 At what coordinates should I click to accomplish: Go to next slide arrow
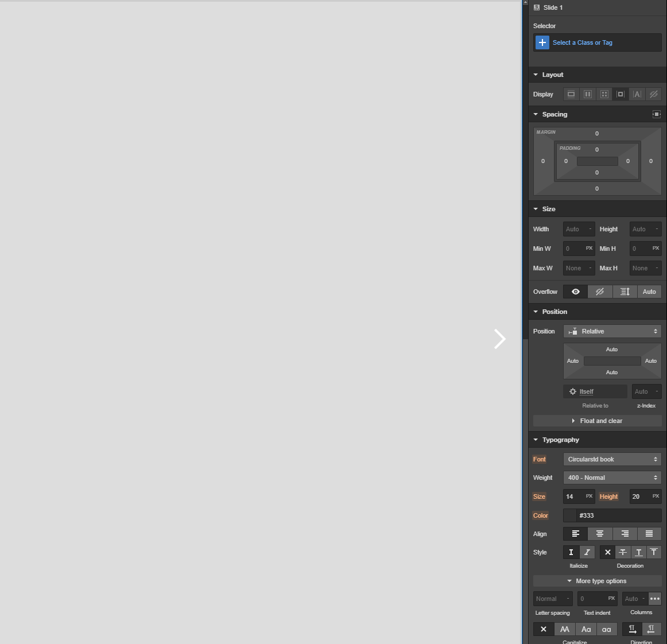click(x=500, y=339)
